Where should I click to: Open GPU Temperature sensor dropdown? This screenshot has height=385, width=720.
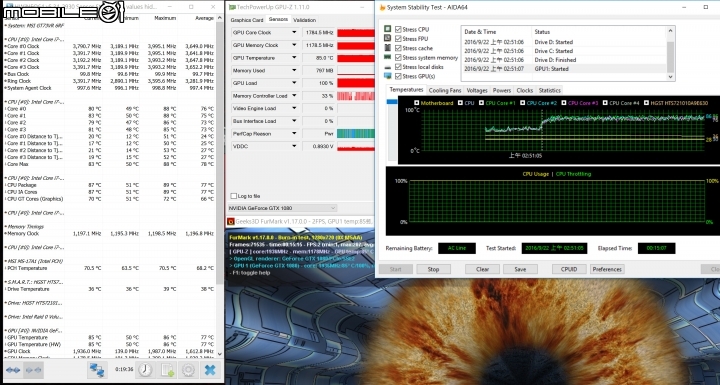[294, 58]
